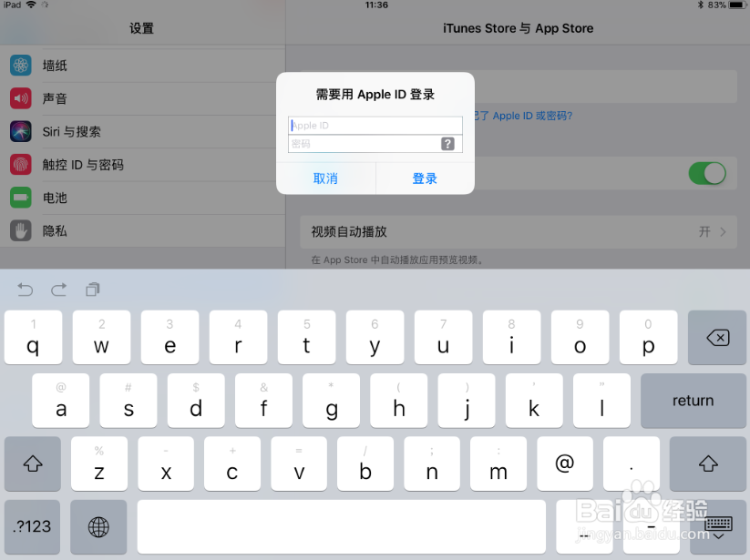Viewport: 750px width, 560px height.
Task: Tap the f key
Action: 263,401
